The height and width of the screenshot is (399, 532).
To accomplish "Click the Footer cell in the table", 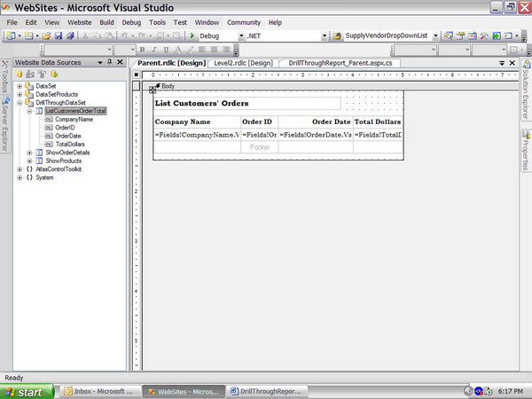I will [260, 147].
